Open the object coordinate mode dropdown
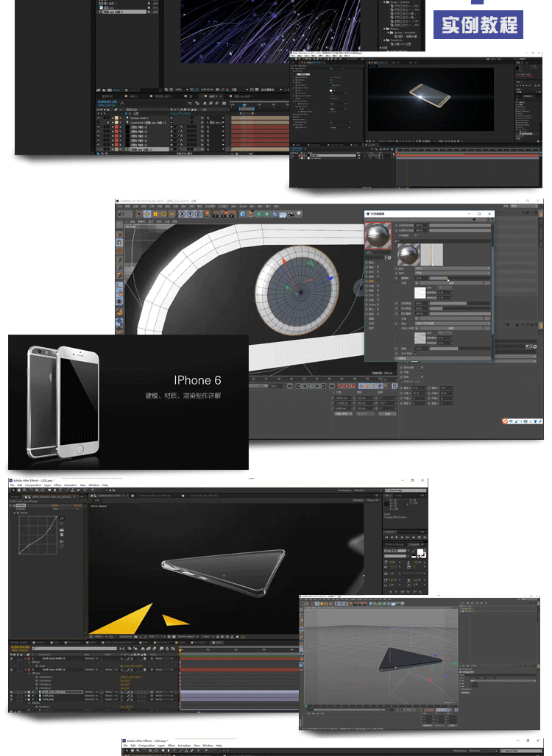This screenshot has width=552, height=756. coord(343,414)
